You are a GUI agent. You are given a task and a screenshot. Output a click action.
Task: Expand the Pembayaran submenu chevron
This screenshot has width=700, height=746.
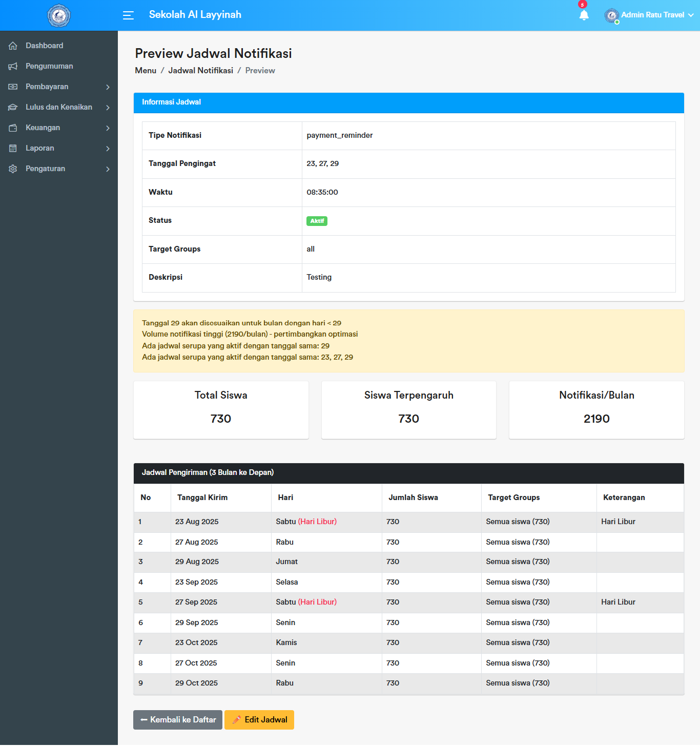(108, 87)
